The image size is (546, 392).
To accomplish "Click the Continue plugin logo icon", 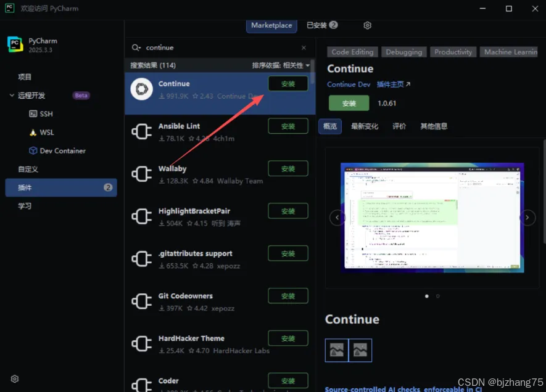I will click(142, 89).
